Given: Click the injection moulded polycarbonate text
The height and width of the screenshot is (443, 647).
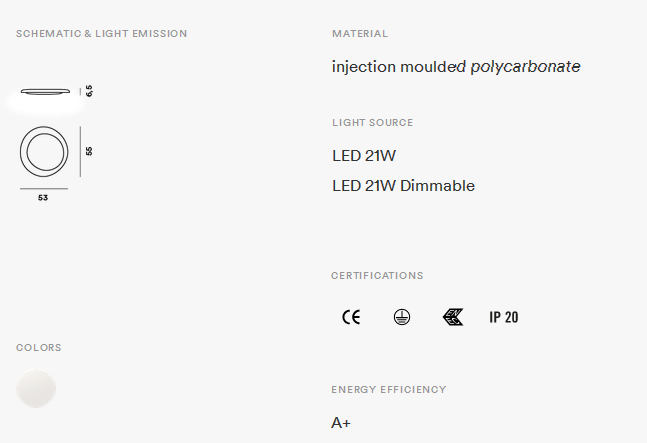Looking at the screenshot, I should (x=456, y=67).
